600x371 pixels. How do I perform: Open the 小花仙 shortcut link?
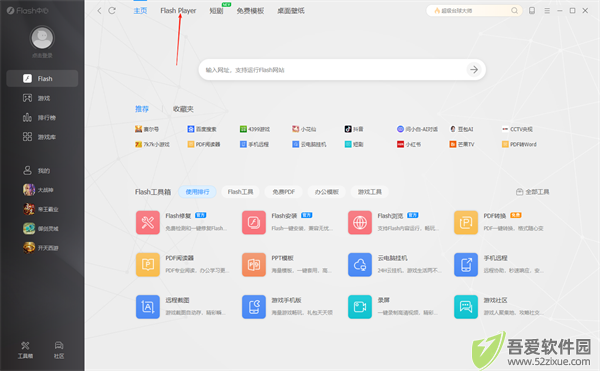pyautogui.click(x=304, y=129)
